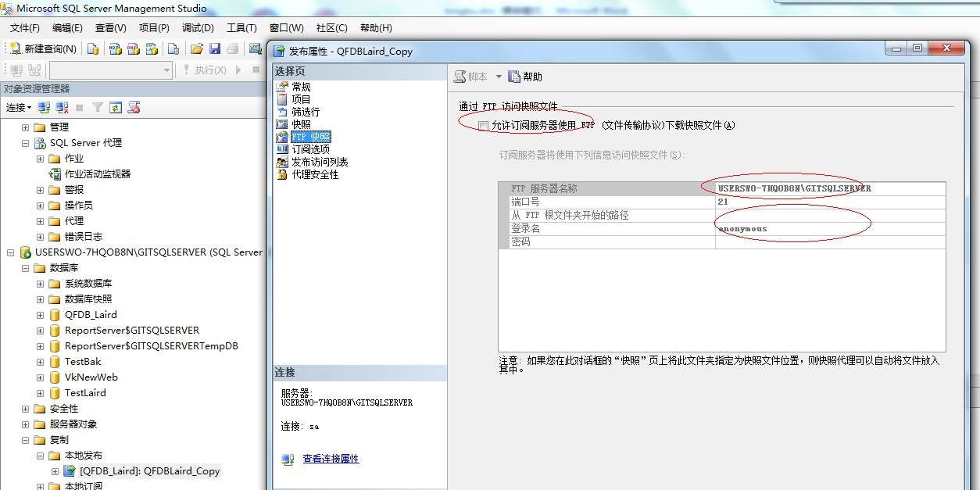Image resolution: width=980 pixels, height=490 pixels.
Task: Expand the TestBak database node
Action: coord(40,362)
